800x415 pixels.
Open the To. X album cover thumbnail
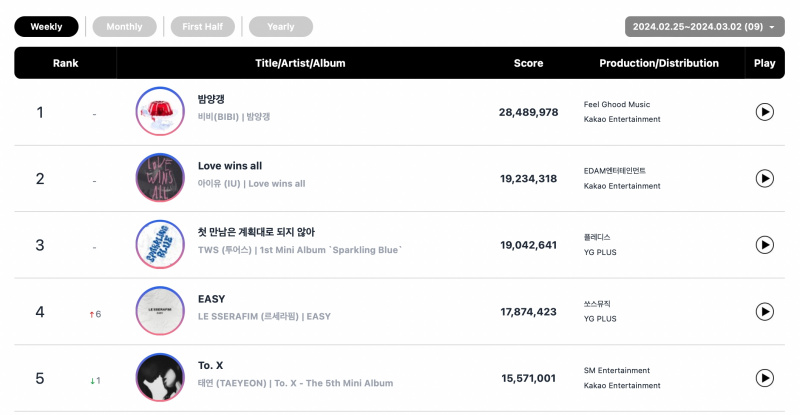pyautogui.click(x=160, y=377)
